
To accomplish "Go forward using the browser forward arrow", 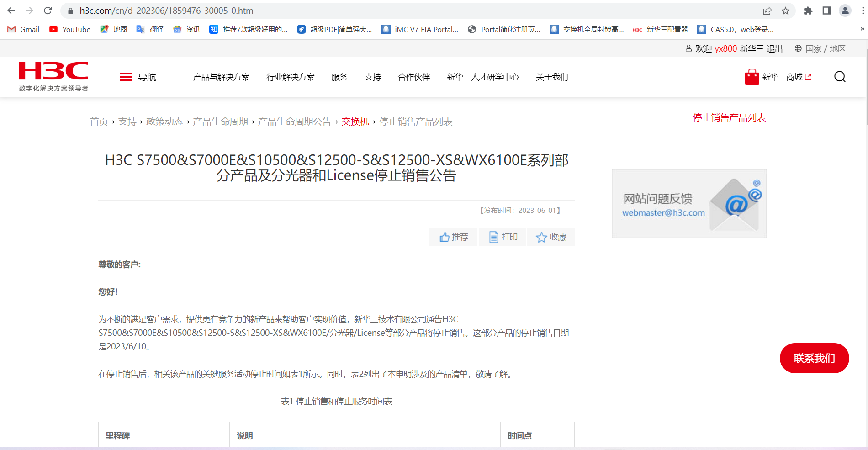I will click(x=30, y=11).
